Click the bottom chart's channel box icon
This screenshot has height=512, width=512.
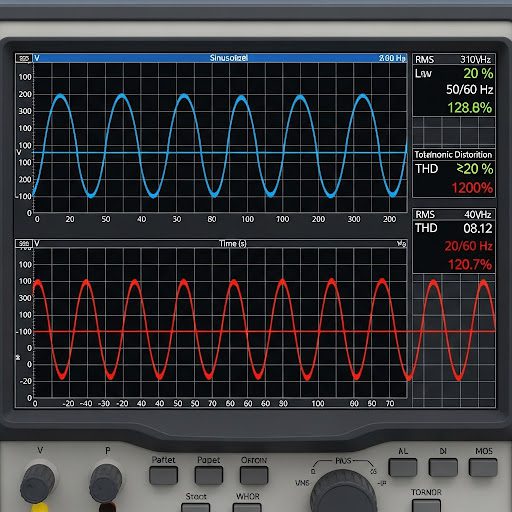pos(24,244)
